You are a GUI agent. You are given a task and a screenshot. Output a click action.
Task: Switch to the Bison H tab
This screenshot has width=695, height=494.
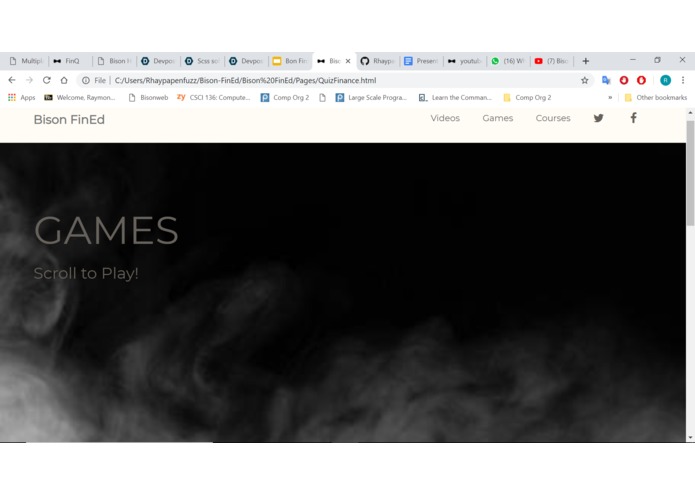click(x=114, y=61)
